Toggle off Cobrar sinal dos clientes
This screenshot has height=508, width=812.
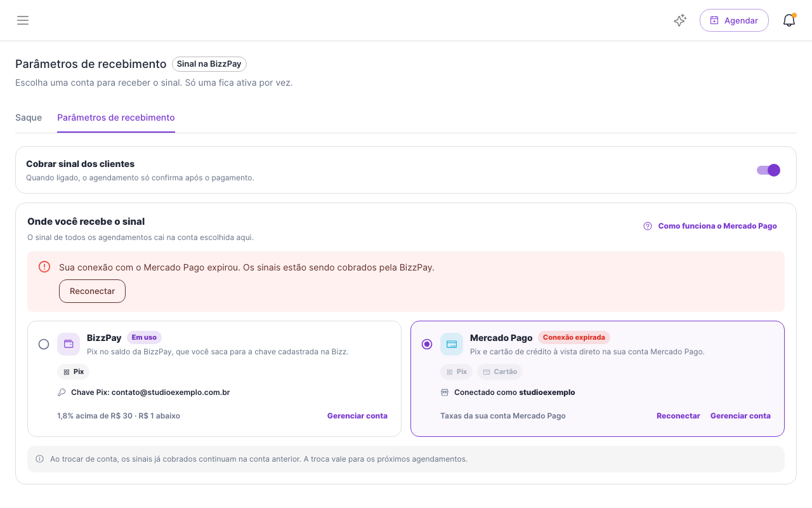tap(768, 170)
